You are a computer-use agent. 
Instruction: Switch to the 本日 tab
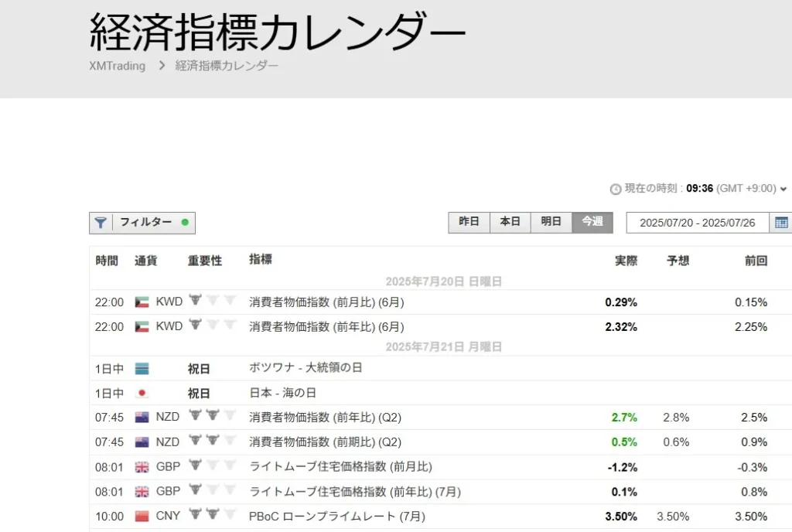[510, 222]
